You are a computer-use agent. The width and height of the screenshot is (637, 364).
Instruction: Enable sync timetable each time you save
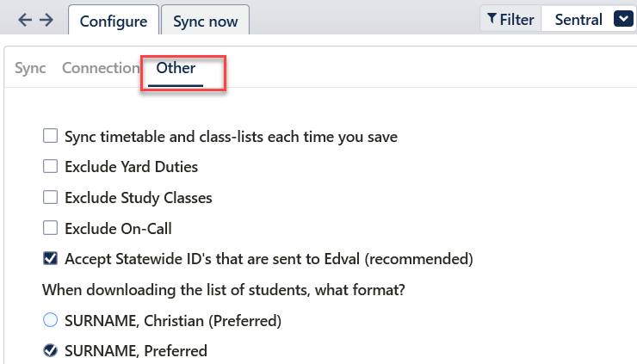coord(50,136)
